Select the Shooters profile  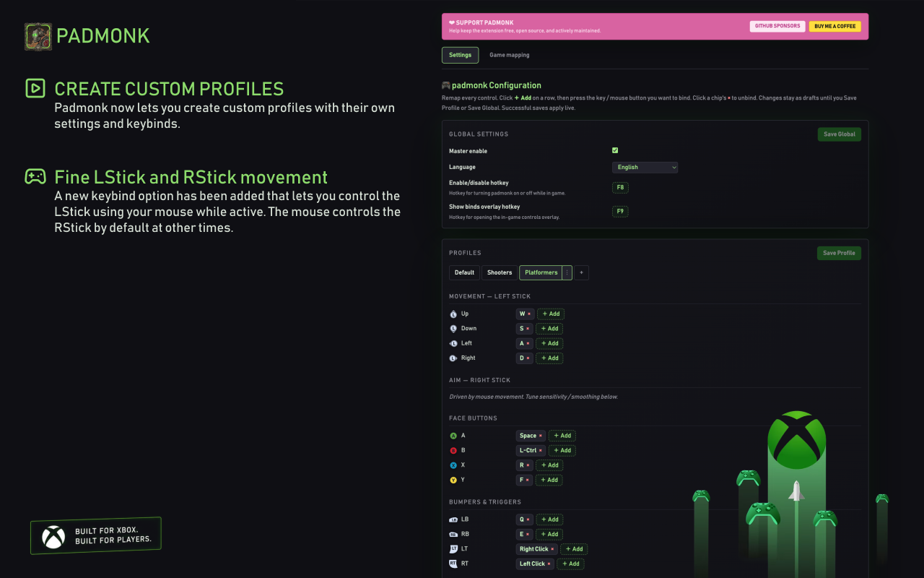500,272
